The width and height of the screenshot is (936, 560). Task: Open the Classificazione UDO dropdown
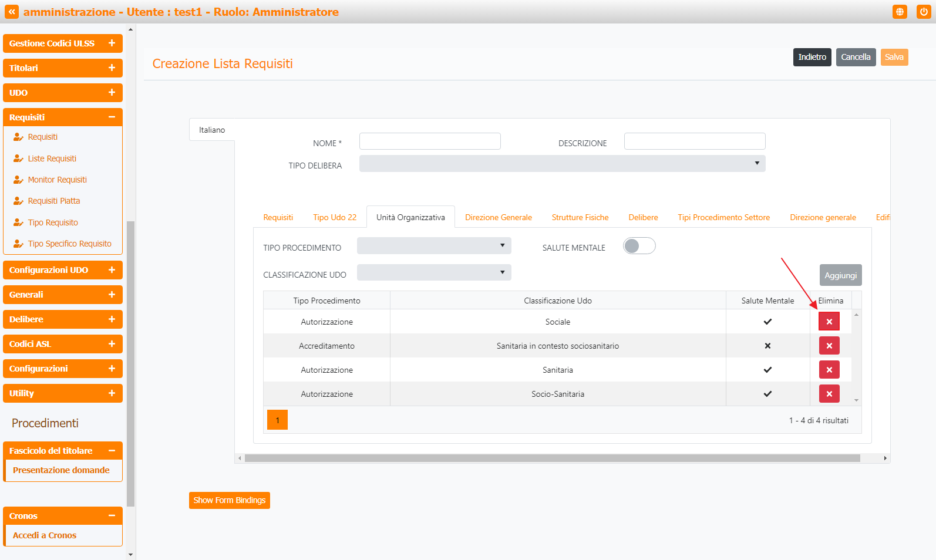tap(434, 272)
